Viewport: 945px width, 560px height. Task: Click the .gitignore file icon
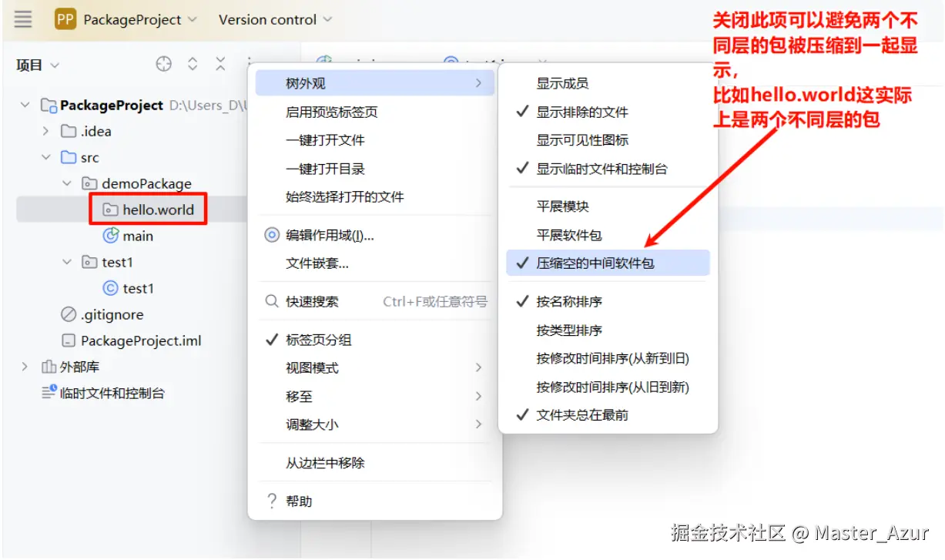click(69, 314)
